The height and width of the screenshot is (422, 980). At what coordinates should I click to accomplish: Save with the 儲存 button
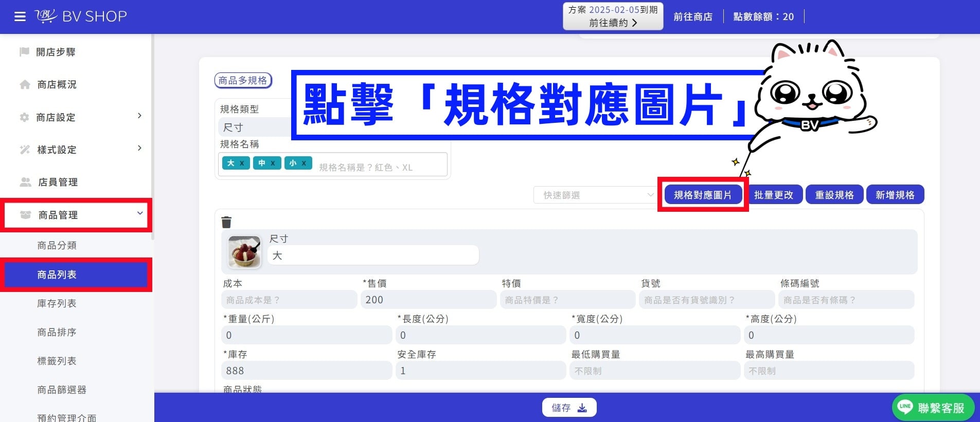569,408
